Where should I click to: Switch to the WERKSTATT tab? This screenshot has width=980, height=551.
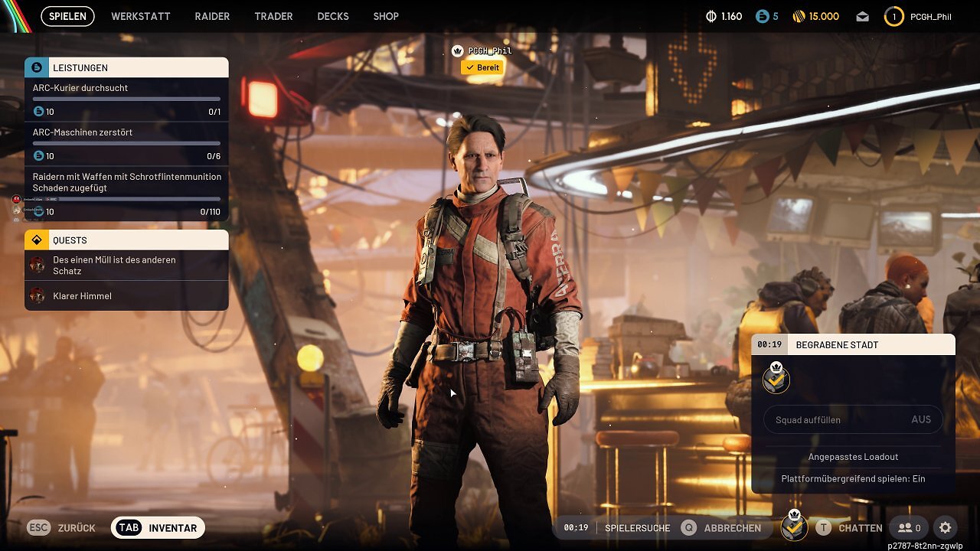tap(141, 16)
